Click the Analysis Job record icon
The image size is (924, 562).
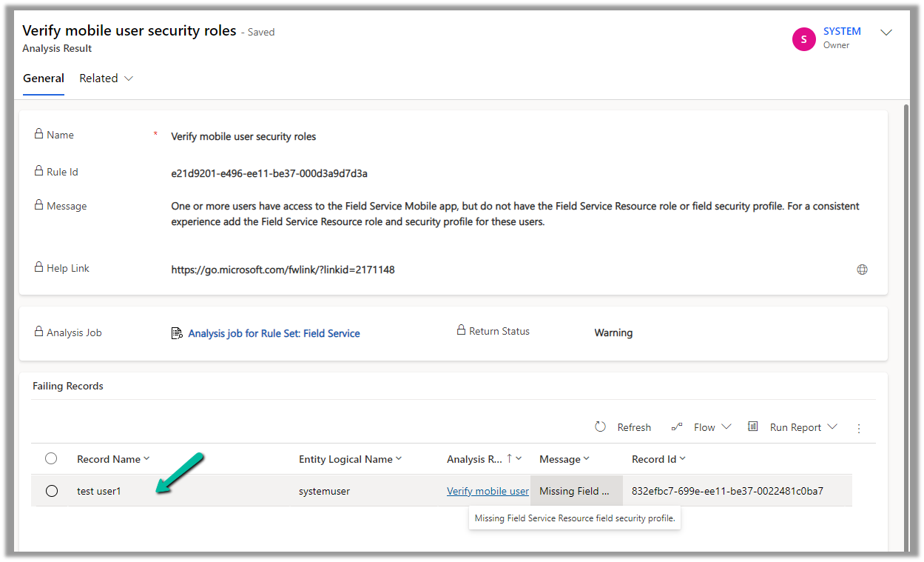177,333
